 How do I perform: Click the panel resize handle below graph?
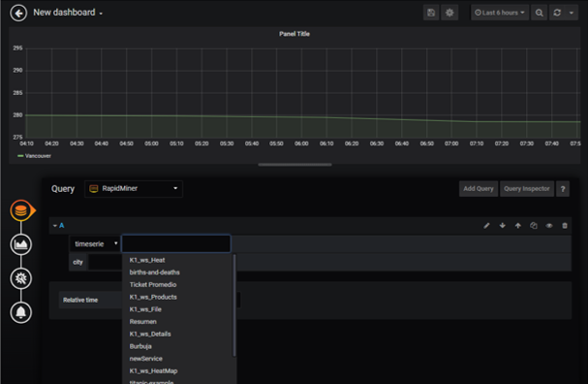coord(294,165)
